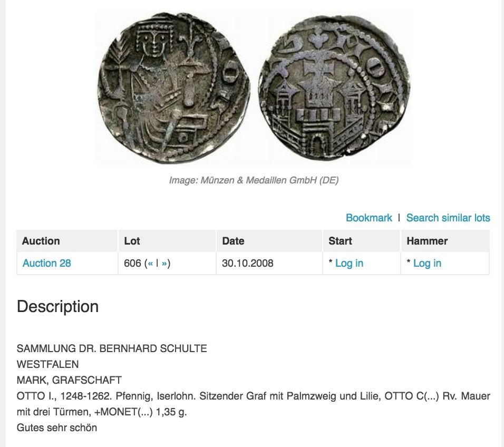
Task: Click the Gutes sehr schön grade text
Action: (x=57, y=427)
